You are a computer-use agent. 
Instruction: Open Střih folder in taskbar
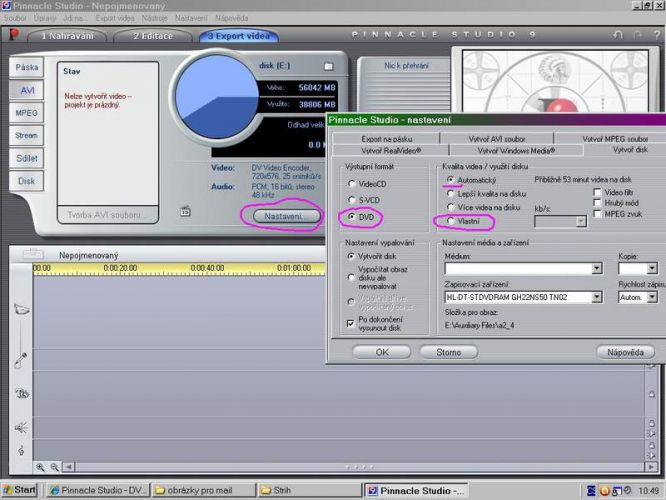309,490
